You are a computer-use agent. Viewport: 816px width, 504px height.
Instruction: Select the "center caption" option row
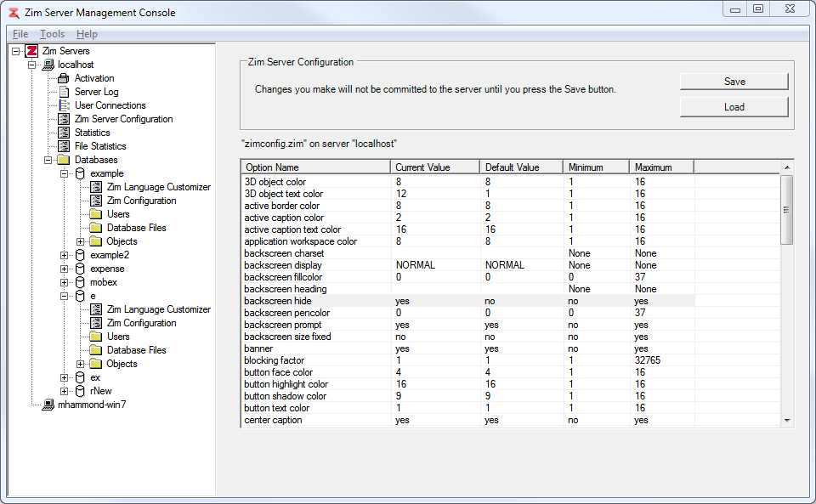pos(468,420)
